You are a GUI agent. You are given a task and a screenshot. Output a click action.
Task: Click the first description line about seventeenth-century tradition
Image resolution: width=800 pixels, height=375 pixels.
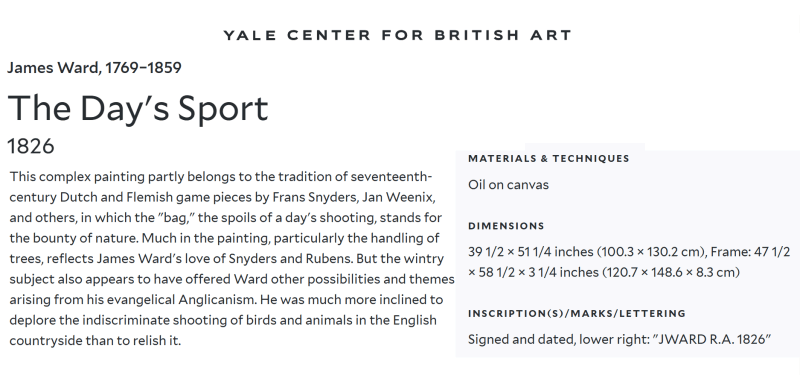point(220,177)
